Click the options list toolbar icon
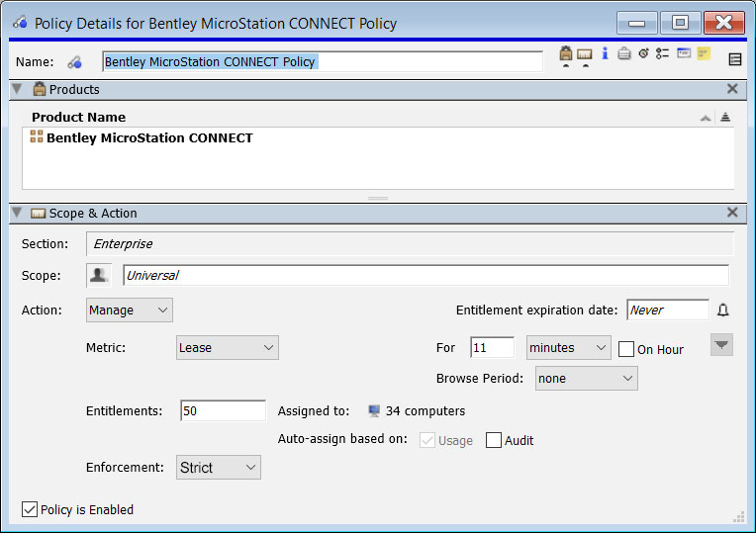The height and width of the screenshot is (533, 756). [662, 53]
